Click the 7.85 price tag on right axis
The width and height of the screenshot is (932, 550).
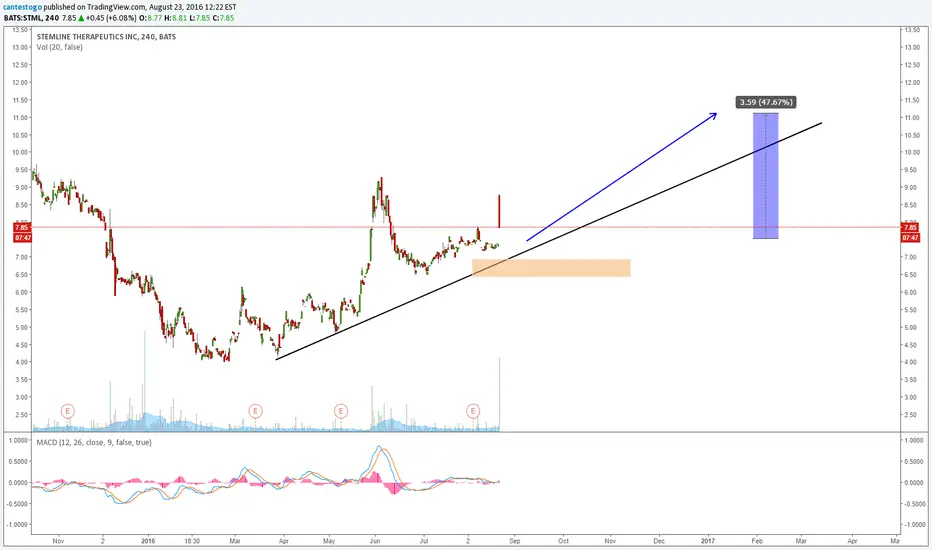910,227
